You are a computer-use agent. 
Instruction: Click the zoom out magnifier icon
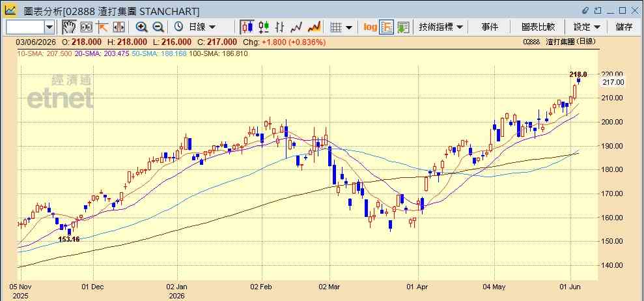coord(158,27)
